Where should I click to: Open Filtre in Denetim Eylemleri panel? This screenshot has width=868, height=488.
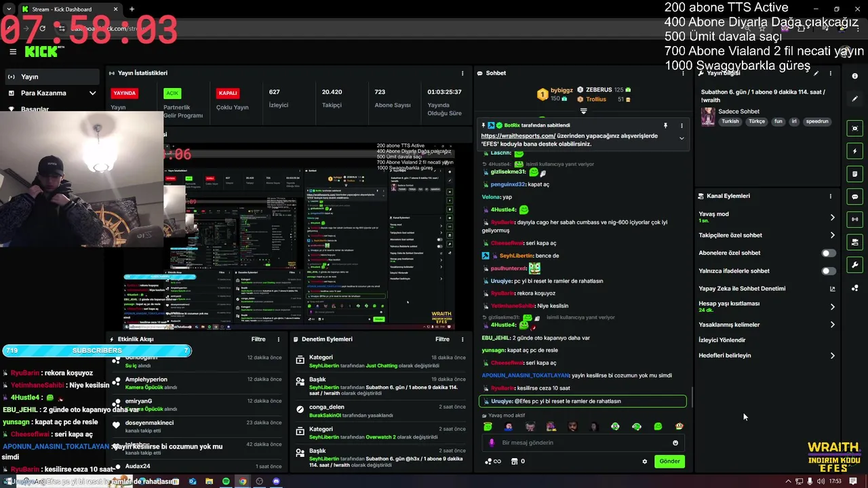pyautogui.click(x=442, y=339)
